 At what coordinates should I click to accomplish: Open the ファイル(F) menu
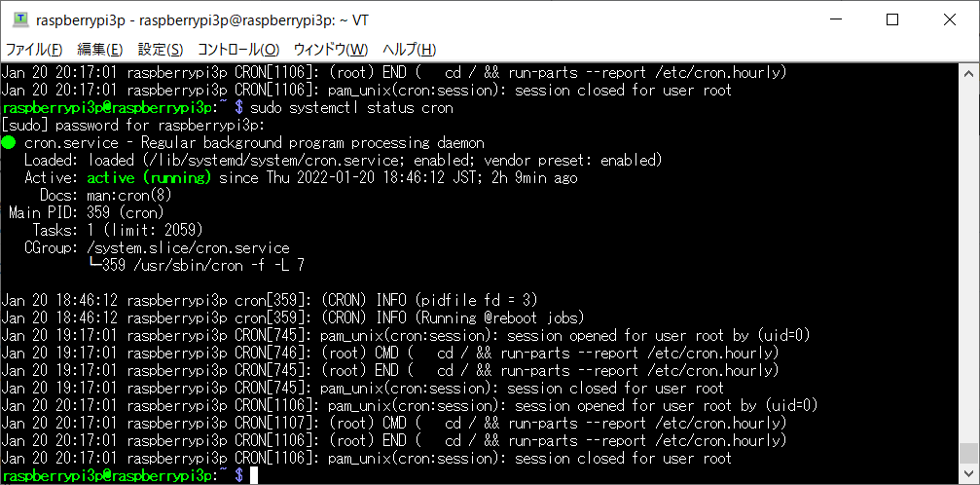34,50
